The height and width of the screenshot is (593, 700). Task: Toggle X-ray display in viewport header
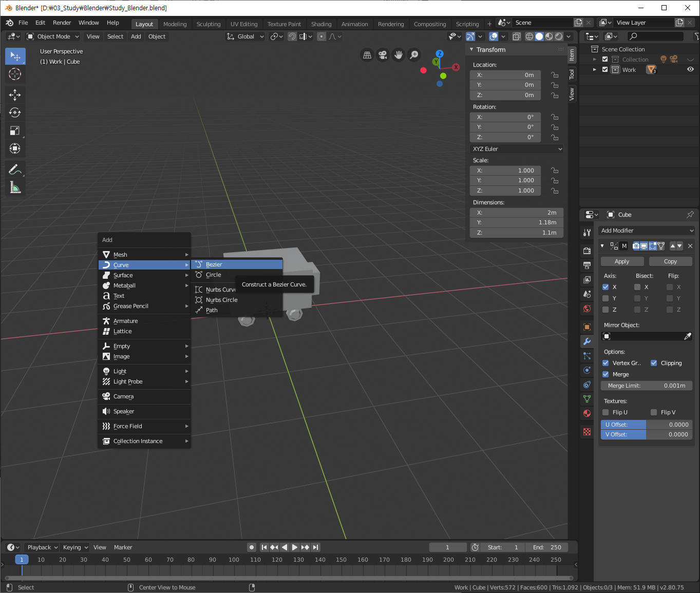517,36
